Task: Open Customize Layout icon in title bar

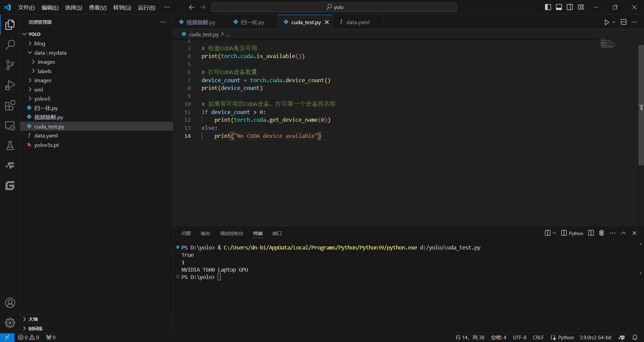Action: [581, 7]
